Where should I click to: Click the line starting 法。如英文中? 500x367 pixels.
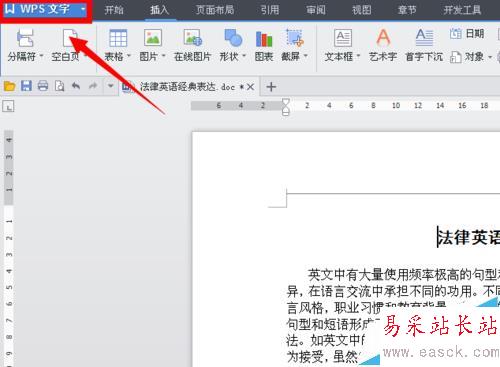[326, 340]
